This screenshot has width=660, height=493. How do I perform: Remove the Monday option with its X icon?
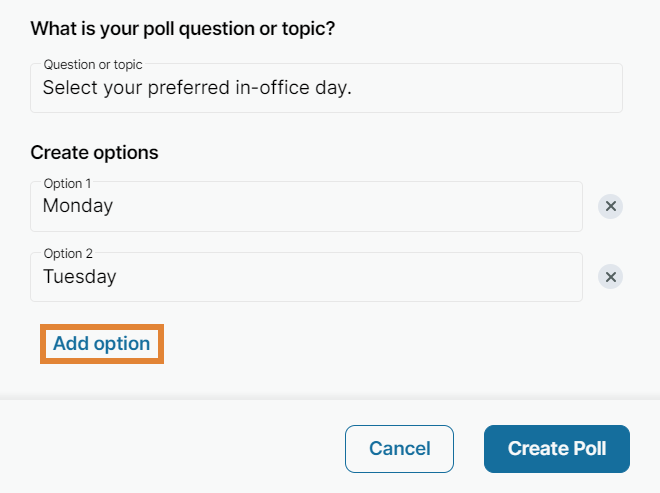610,207
